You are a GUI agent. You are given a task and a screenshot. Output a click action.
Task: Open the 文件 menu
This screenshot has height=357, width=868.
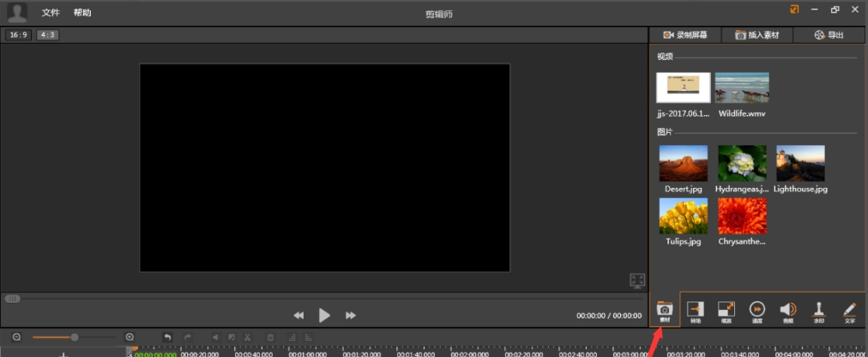coord(51,12)
